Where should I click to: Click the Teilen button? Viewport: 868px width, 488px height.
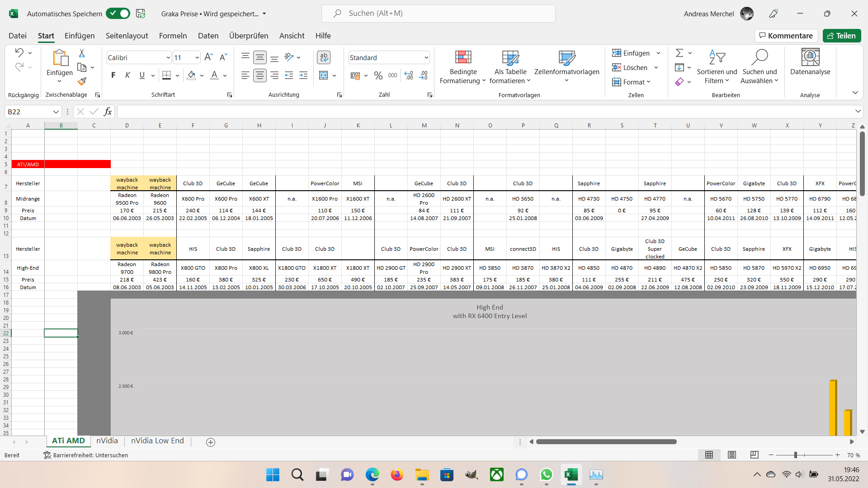[x=841, y=36]
